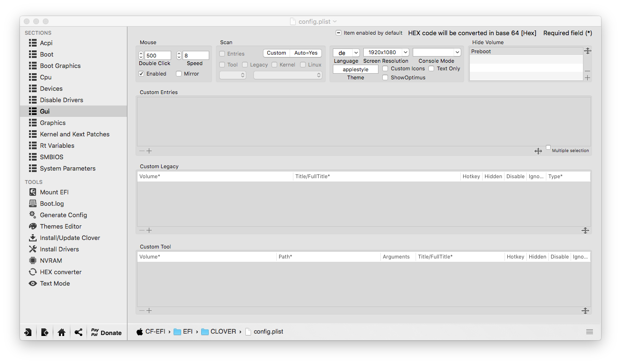Add a Hide Volume entry with plus
621x364 pixels.
coord(588,77)
